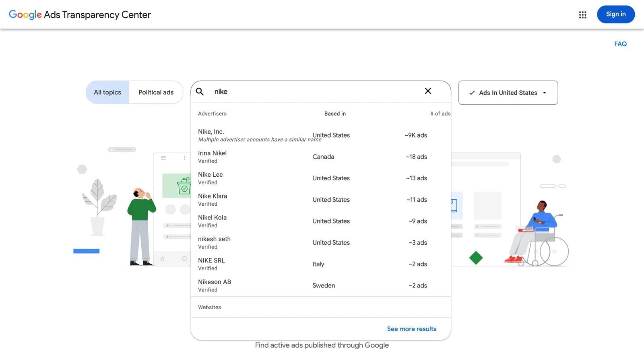Select the All topics tab
The height and width of the screenshot is (349, 644).
pos(107,92)
